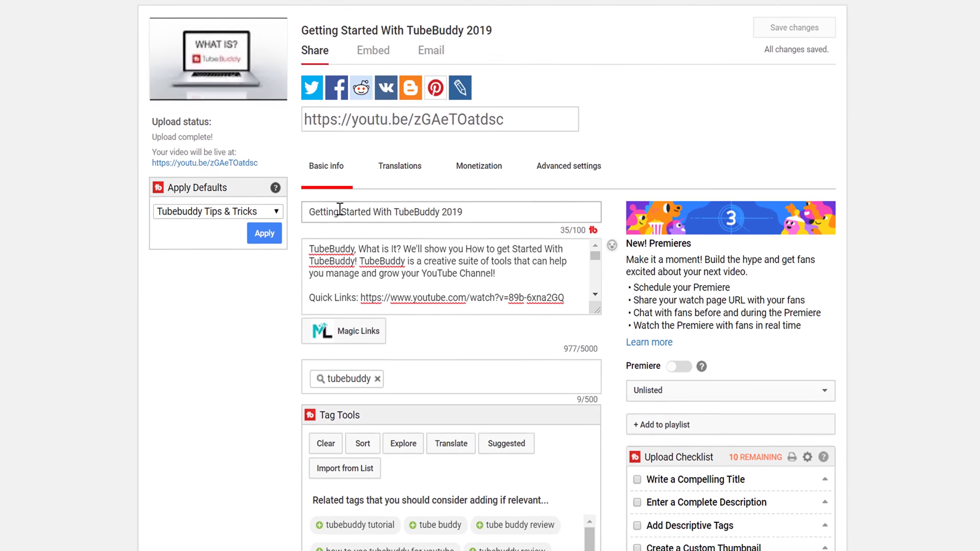The height and width of the screenshot is (551, 980).
Task: Open Learn more Premieres link
Action: [649, 342]
